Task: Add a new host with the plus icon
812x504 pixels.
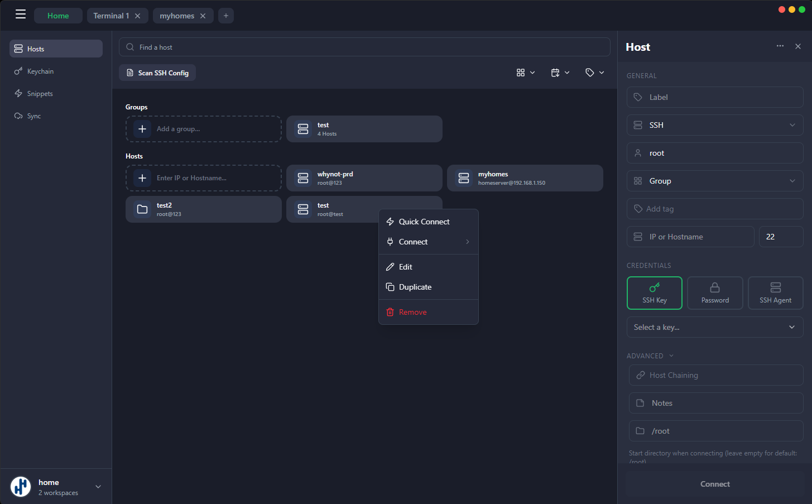Action: coord(142,177)
